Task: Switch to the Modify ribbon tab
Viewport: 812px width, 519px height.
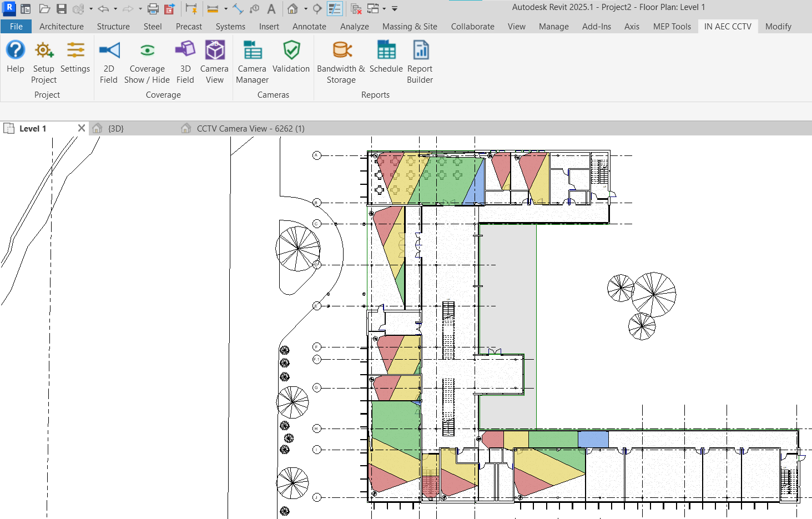Action: [x=778, y=27]
